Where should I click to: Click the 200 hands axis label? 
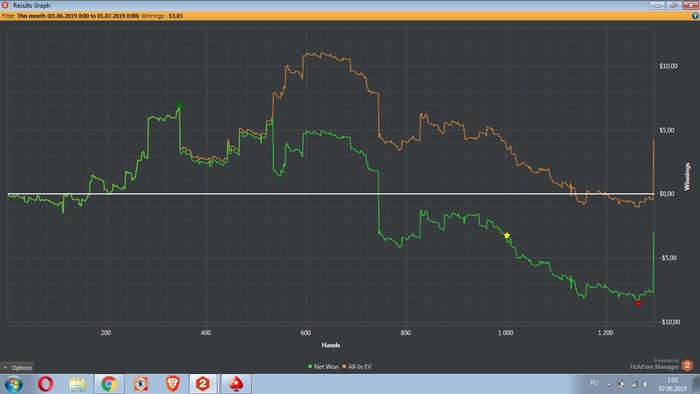(106, 333)
